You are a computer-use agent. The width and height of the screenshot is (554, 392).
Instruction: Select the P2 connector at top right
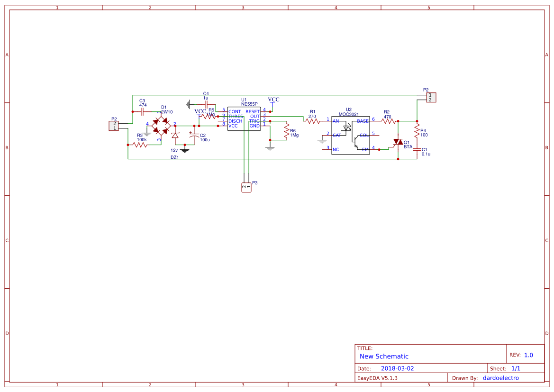[x=430, y=97]
